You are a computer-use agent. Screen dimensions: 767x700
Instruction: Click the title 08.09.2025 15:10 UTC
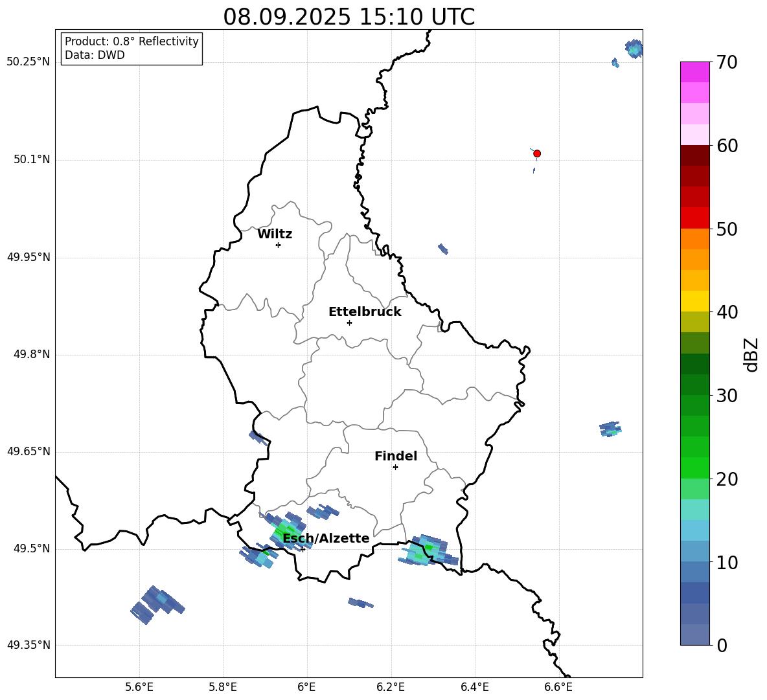coord(349,17)
